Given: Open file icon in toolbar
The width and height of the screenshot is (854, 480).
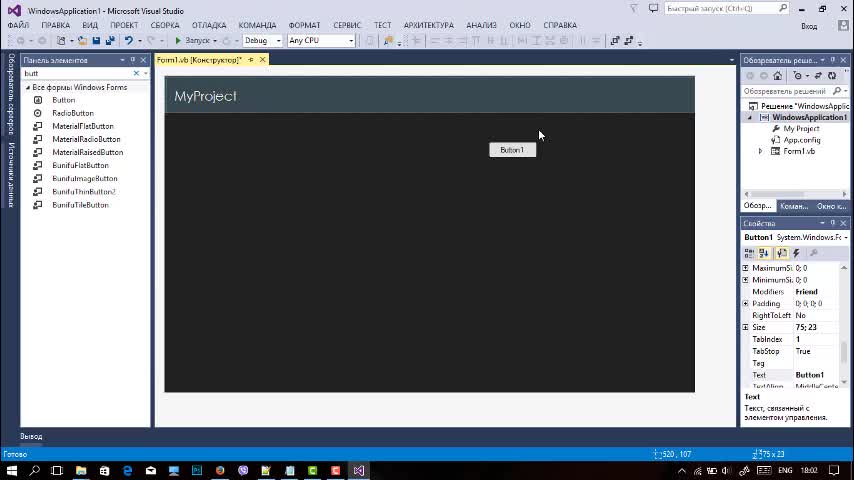Looking at the screenshot, I should click(x=82, y=40).
